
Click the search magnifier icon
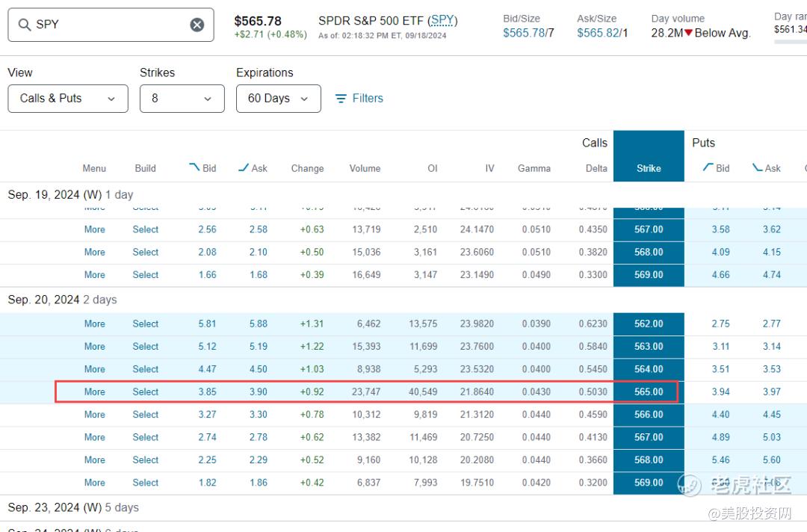click(x=24, y=24)
